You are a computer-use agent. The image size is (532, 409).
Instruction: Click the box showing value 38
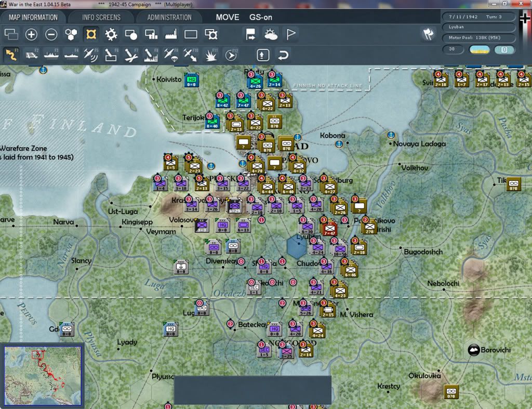[x=453, y=49]
